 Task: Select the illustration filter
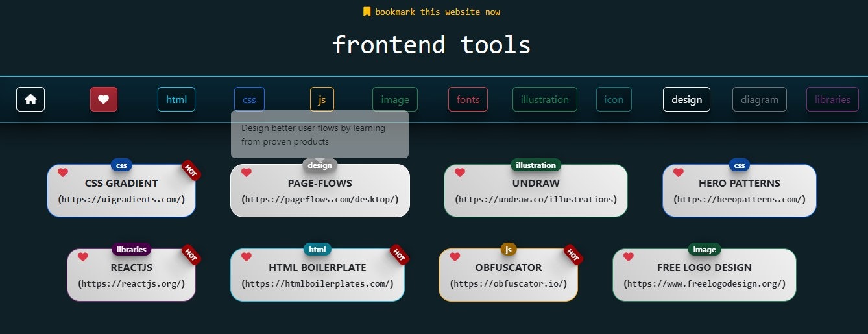545,99
